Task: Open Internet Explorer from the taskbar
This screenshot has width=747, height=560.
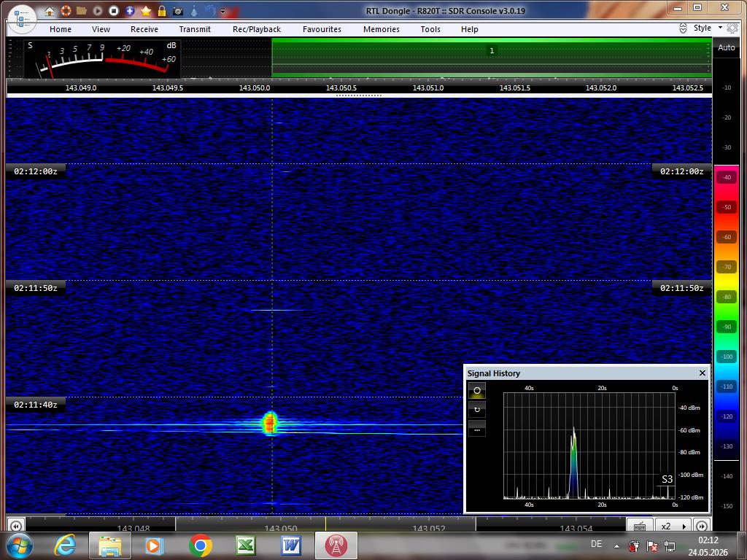Action: tap(66, 545)
